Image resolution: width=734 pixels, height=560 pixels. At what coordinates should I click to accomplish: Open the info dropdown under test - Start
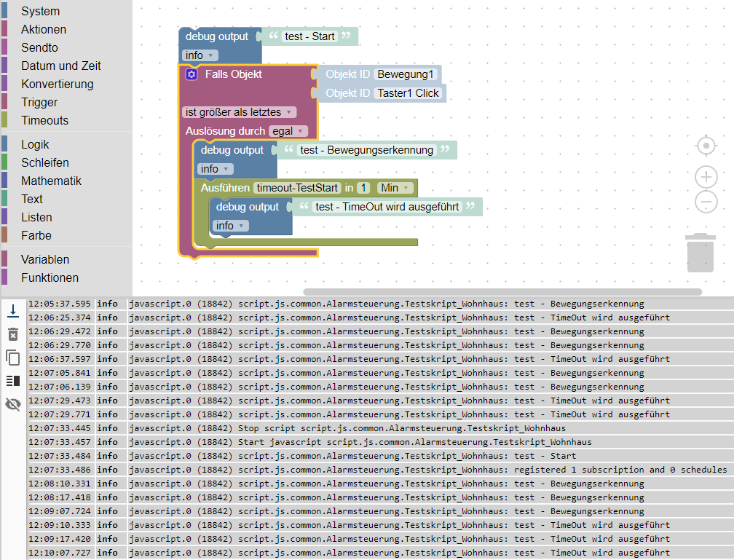200,56
